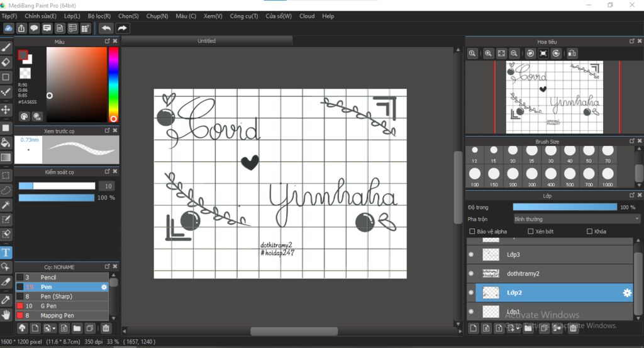
Task: Enable the Bảo vệ alpha checkbox
Action: click(472, 232)
